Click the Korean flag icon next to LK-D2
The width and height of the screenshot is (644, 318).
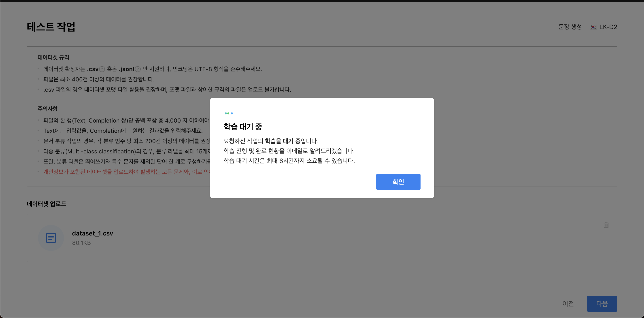point(593,27)
